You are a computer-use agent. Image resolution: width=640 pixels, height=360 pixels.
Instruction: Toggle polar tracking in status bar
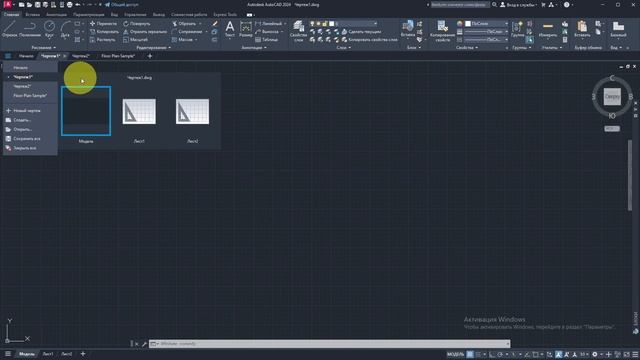point(500,354)
